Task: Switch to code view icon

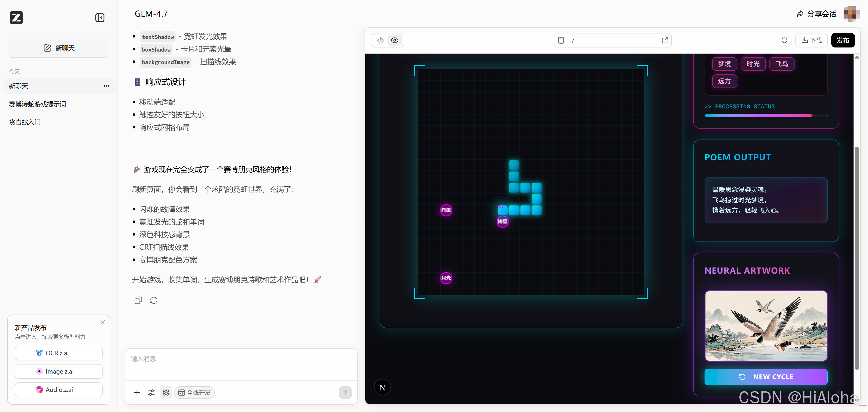Action: click(x=380, y=40)
